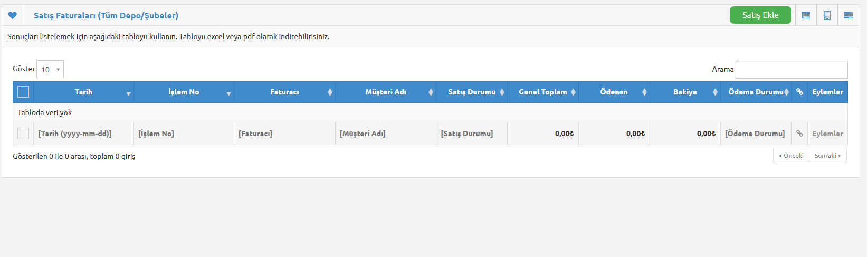This screenshot has width=868, height=257.
Task: Click the building branch icon in header
Action: pos(827,15)
